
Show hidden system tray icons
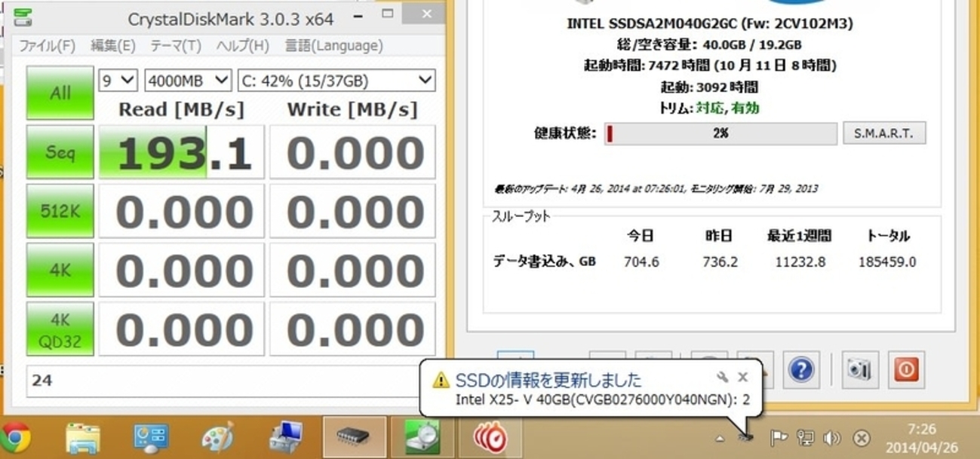coord(720,438)
